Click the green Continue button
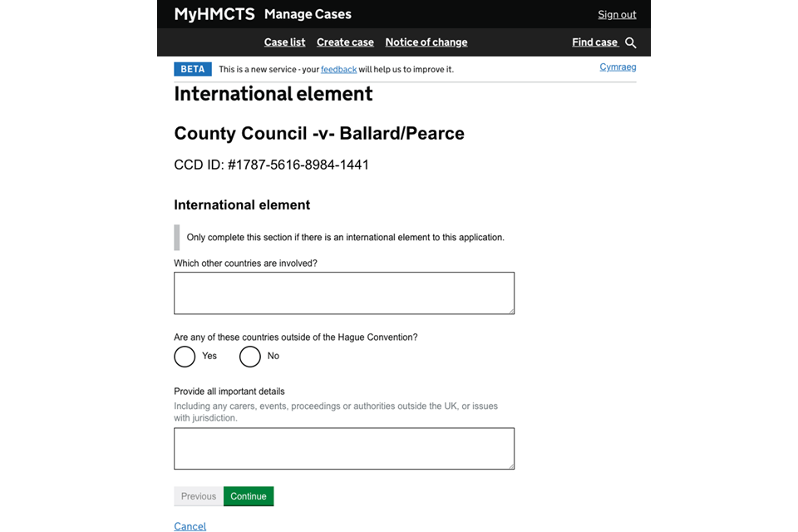 coord(249,496)
